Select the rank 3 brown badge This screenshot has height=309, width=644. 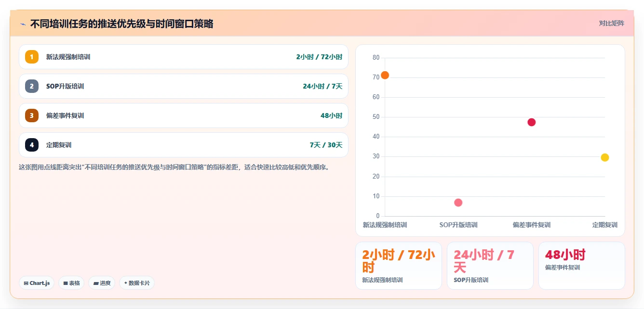coord(32,116)
